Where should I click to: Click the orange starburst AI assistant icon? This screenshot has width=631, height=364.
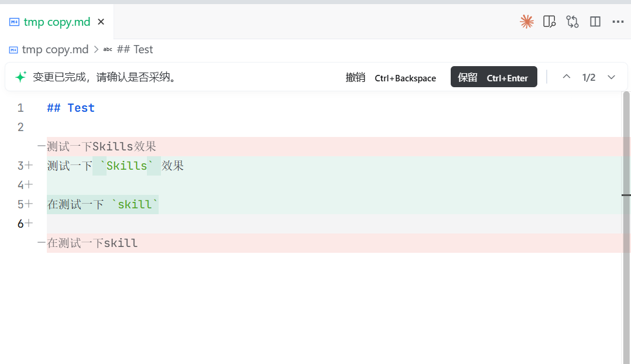pyautogui.click(x=527, y=22)
